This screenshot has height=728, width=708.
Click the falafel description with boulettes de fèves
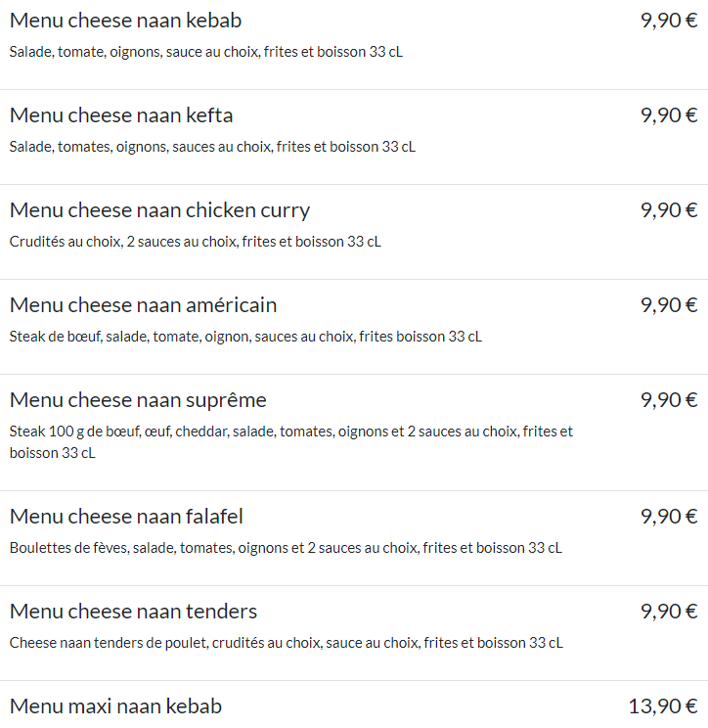pos(286,548)
